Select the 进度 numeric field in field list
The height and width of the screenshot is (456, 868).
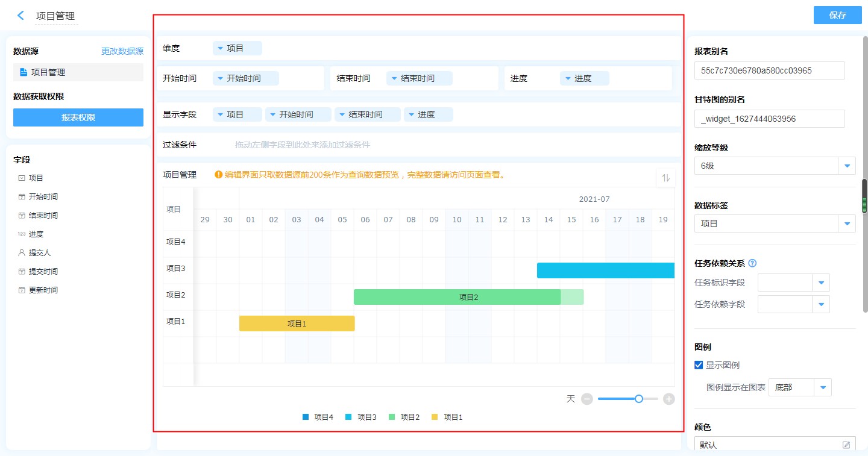36,234
